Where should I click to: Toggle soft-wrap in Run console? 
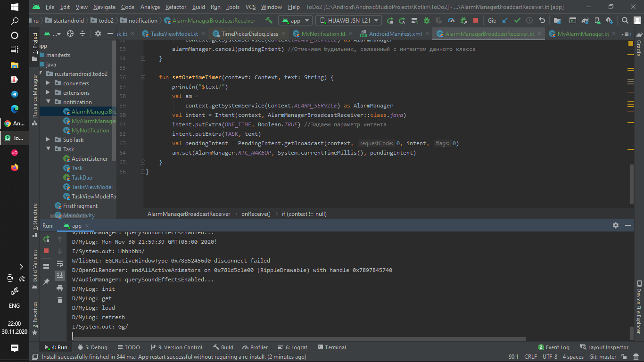[60, 263]
